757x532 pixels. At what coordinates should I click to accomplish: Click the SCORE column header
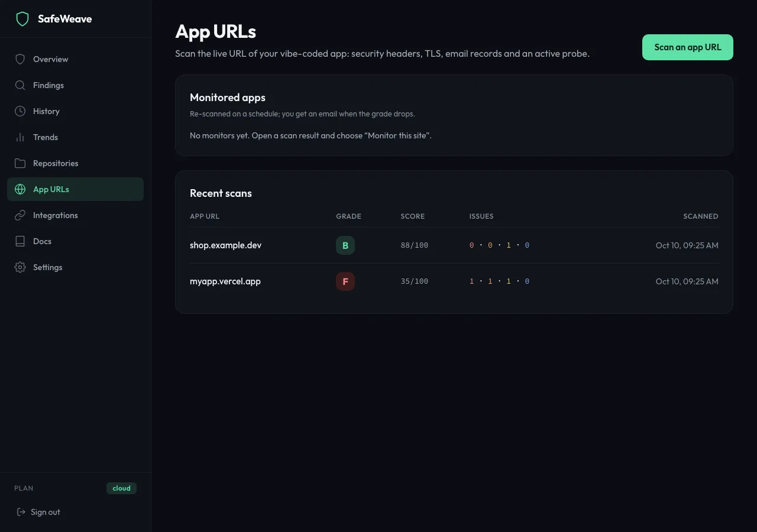(x=413, y=216)
